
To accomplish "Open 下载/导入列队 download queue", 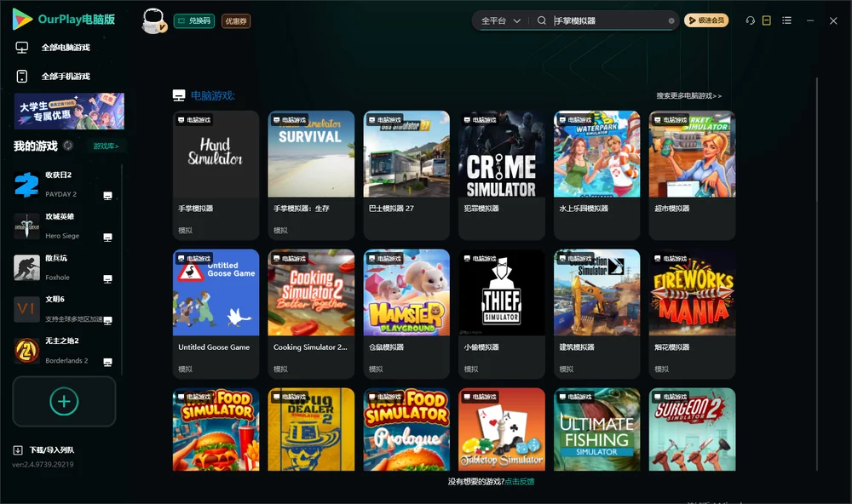I will pyautogui.click(x=43, y=450).
